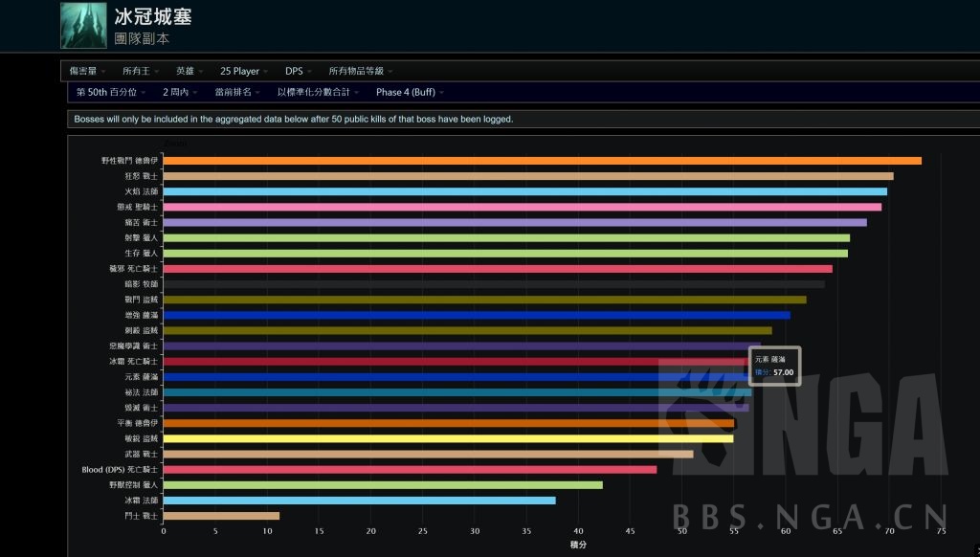The image size is (980, 557).
Task: Click the Icecrown Citadel zone icon
Action: 84,26
